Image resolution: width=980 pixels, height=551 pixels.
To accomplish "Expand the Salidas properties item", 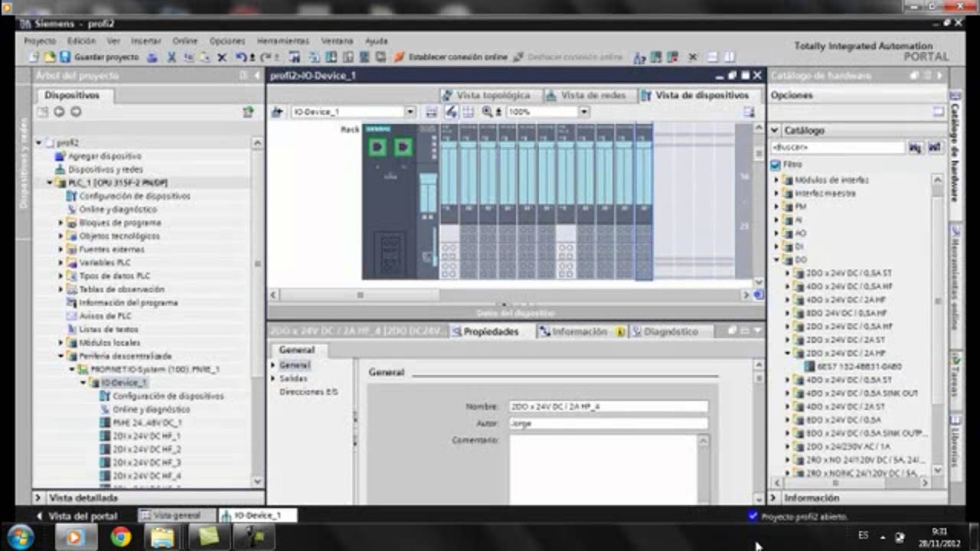I will [273, 378].
